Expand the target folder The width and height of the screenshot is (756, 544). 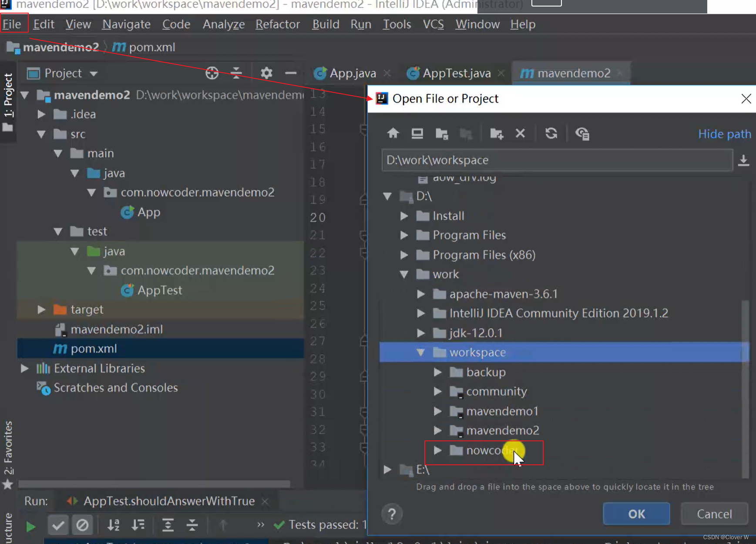41,309
